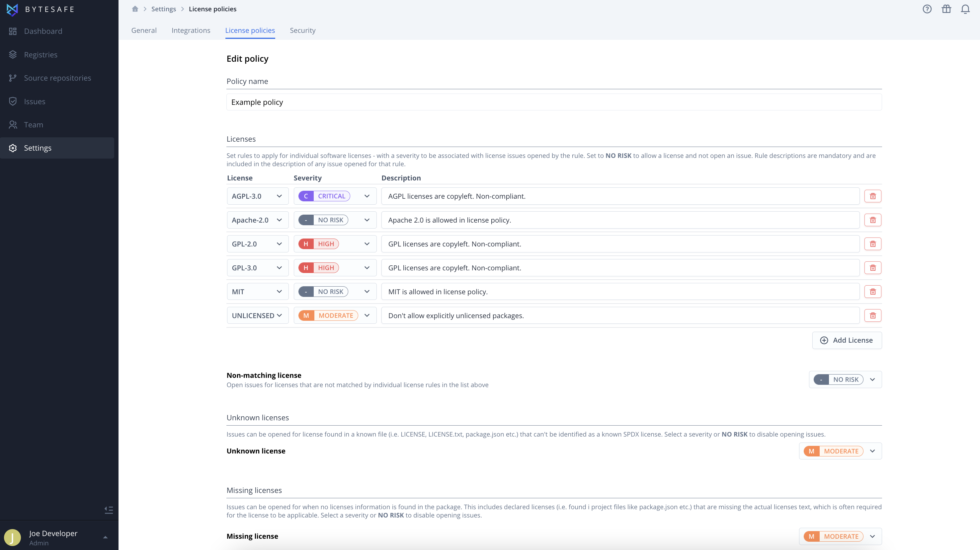Open the UNLICENSED license dropdown
Viewport: 980px width, 550px height.
pos(258,315)
